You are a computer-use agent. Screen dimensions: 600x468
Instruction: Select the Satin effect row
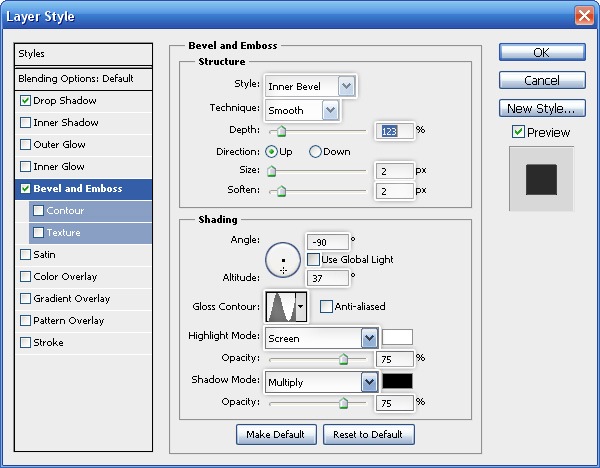(83, 255)
